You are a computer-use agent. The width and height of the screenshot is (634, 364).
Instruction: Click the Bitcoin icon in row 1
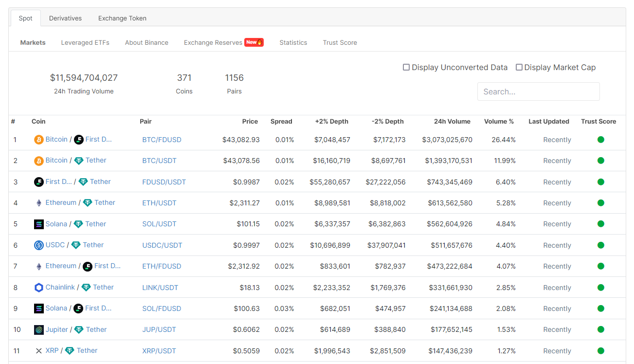(39, 140)
